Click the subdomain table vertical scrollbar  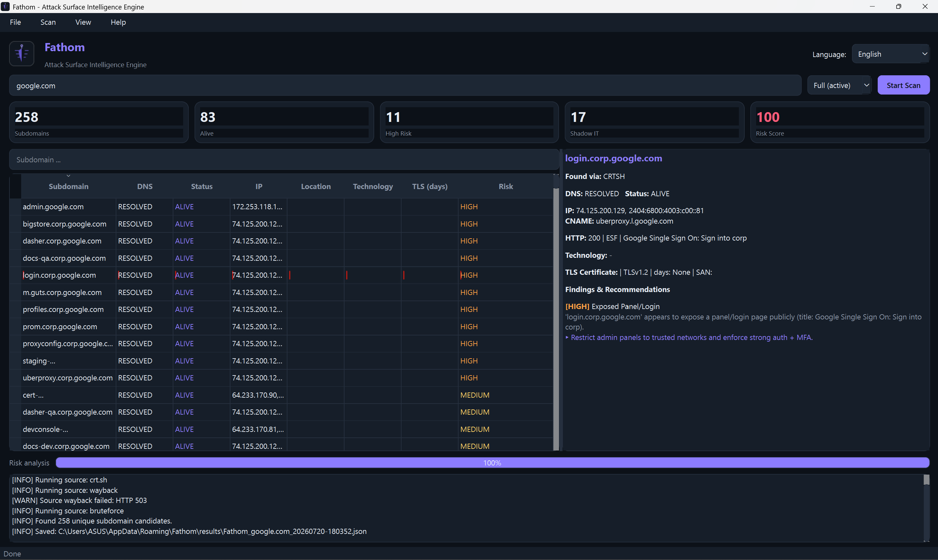coord(556,313)
